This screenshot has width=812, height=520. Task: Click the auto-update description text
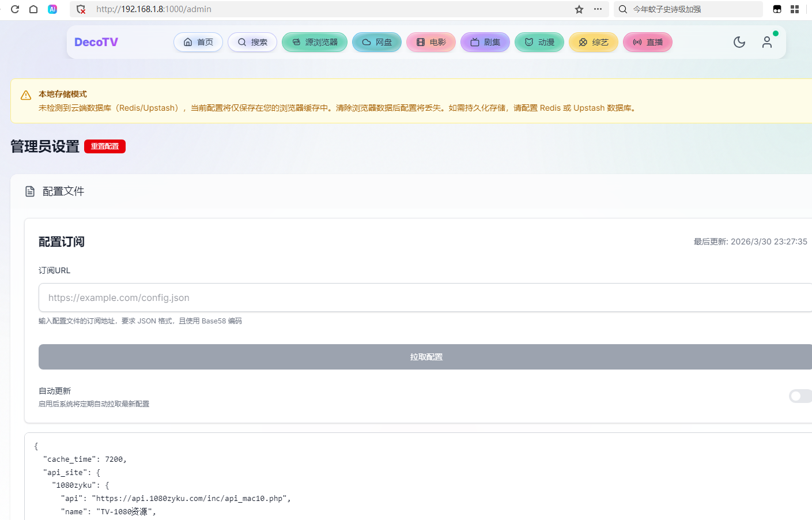[x=94, y=404]
